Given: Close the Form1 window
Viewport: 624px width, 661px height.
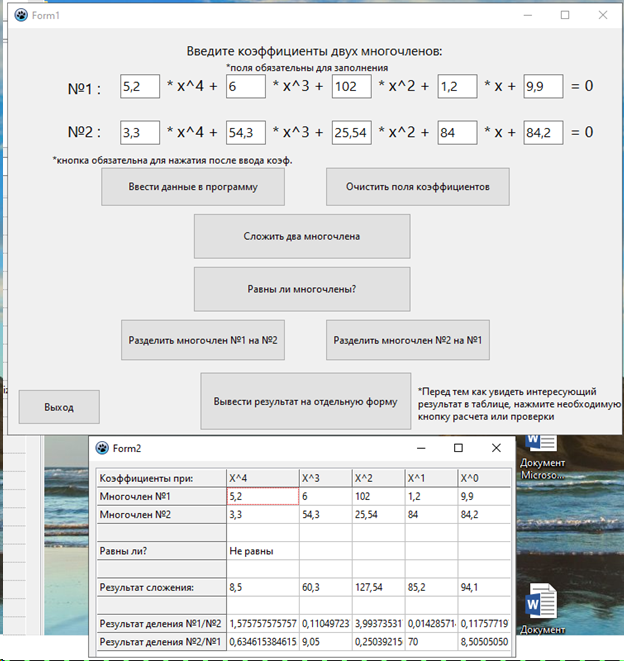Looking at the screenshot, I should [603, 15].
